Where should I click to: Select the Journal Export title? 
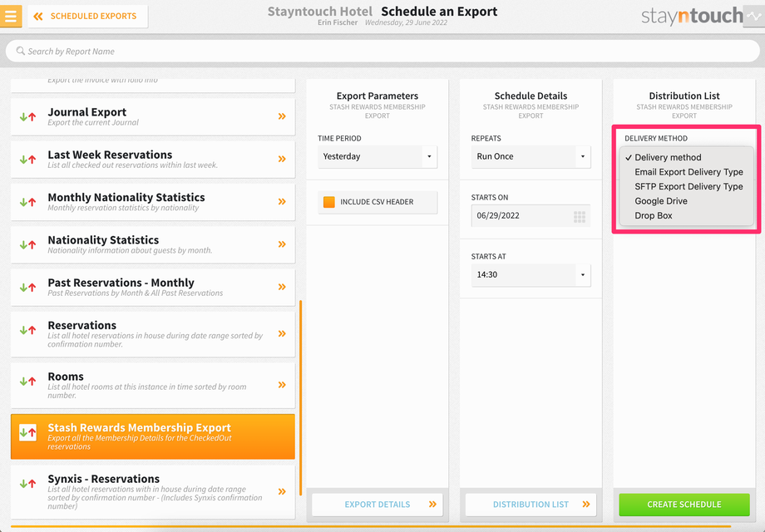point(86,112)
